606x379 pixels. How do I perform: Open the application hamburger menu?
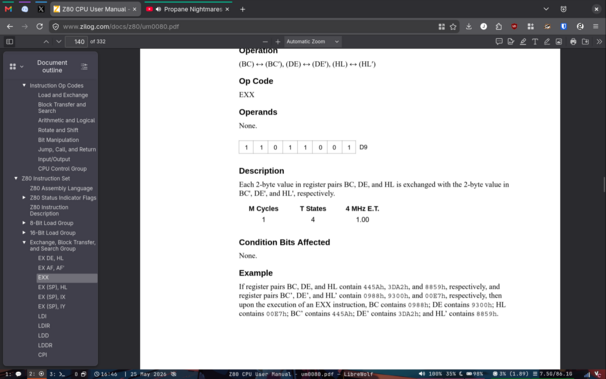coord(596,27)
